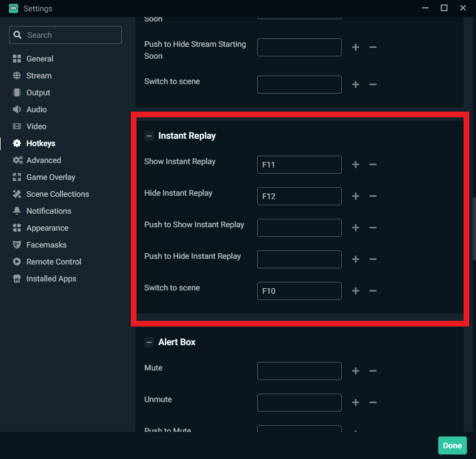The width and height of the screenshot is (476, 459).
Task: Click the Audio speaker icon
Action: pos(16,109)
